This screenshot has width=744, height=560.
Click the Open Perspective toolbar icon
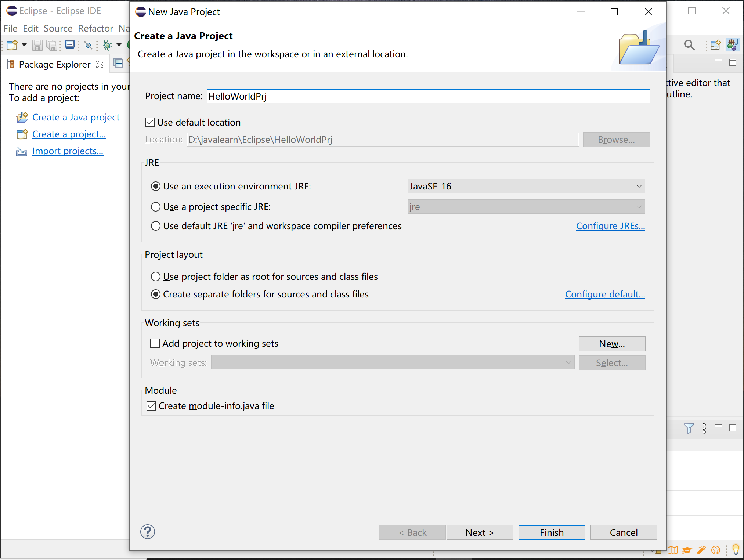715,45
